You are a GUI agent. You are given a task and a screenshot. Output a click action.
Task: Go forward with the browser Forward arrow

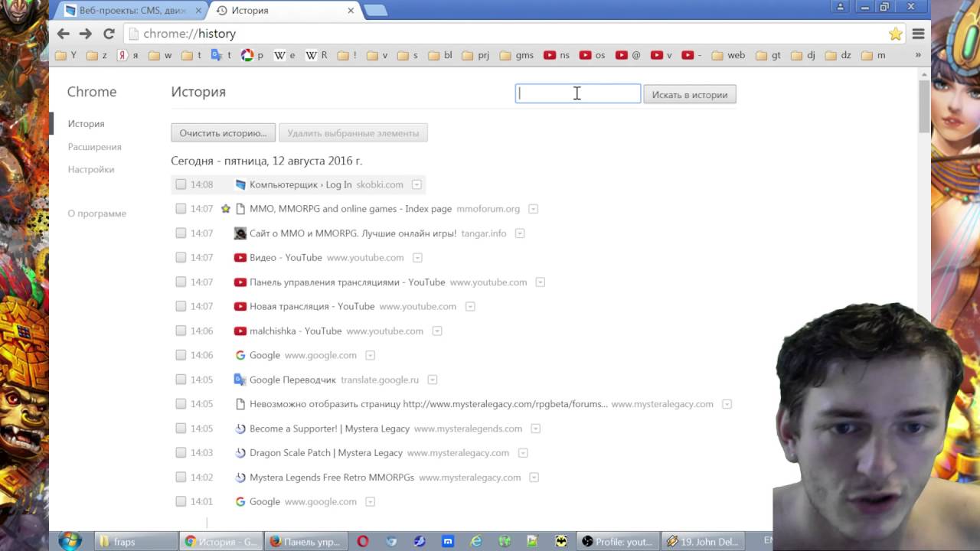tap(86, 34)
